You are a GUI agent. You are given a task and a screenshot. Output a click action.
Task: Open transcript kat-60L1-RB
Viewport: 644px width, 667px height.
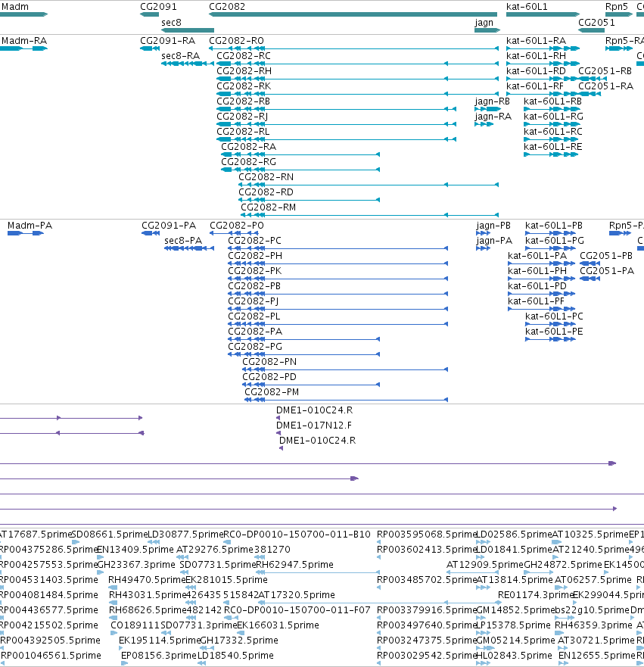point(553,101)
